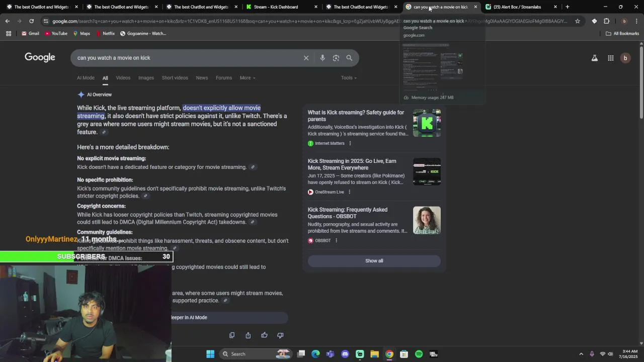The image size is (644, 362).
Task: Open the Google apps grid icon
Action: point(611,58)
